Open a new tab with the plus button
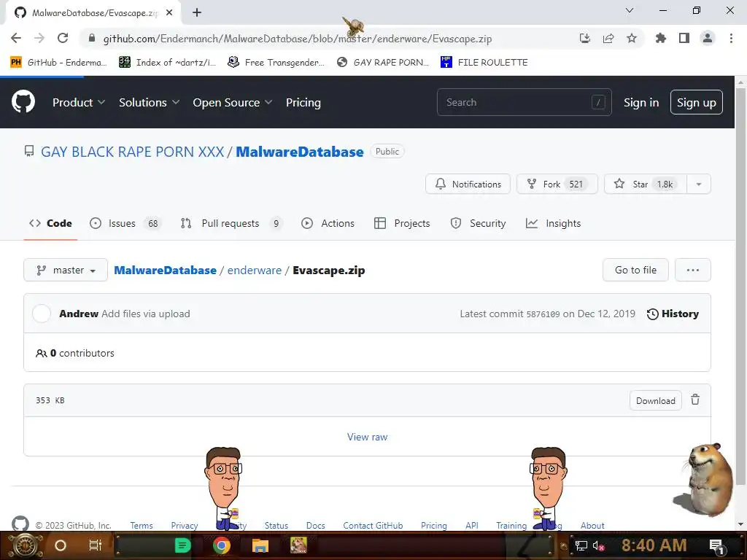The width and height of the screenshot is (747, 560). [x=197, y=12]
